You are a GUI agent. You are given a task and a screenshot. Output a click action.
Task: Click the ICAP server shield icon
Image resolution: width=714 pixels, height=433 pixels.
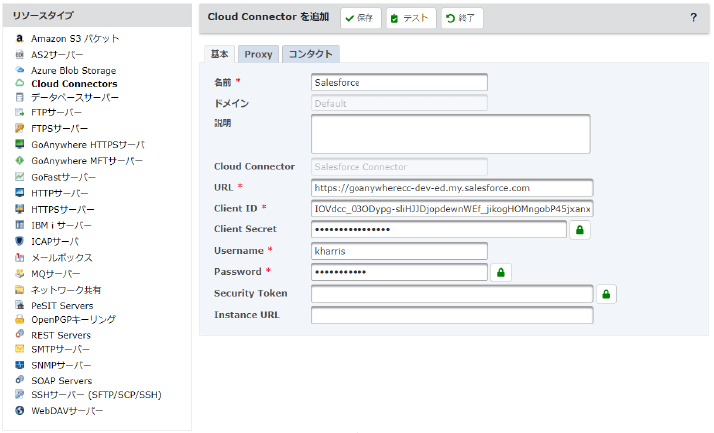[20, 241]
